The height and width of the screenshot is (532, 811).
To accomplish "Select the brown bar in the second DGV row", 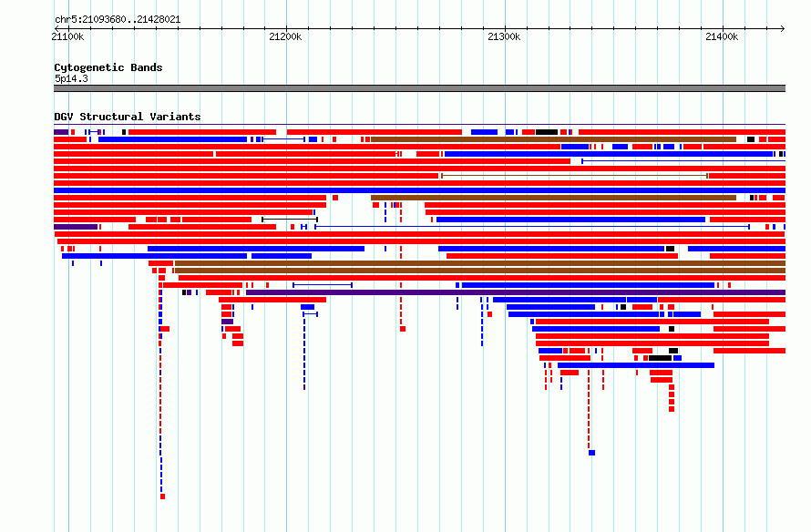I will [x=553, y=139].
